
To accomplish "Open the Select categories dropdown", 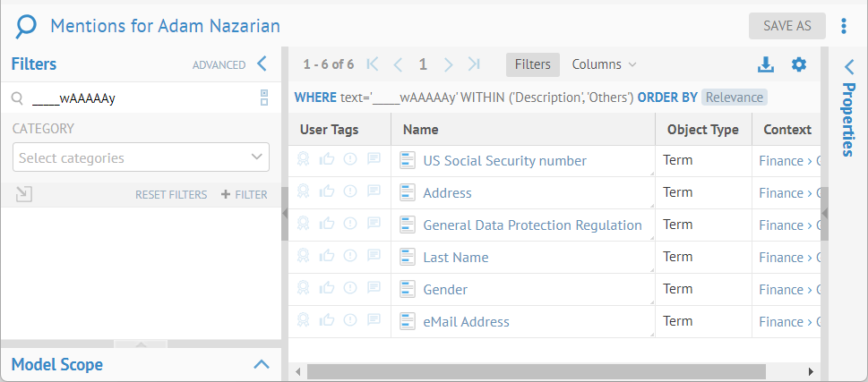I will tap(141, 157).
